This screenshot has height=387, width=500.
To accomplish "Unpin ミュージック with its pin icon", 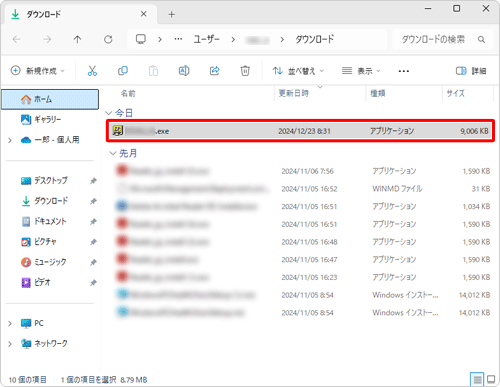I will 93,262.
